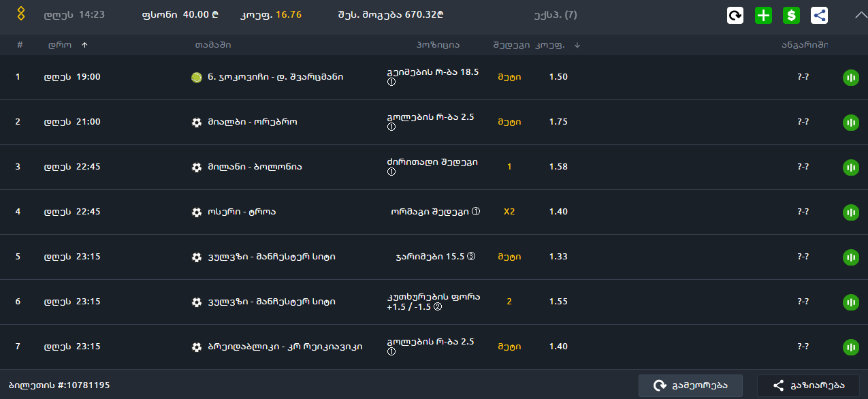The image size is (868, 399).
Task: Click info circle next to ორმაგი შედეგი
Action: (476, 212)
